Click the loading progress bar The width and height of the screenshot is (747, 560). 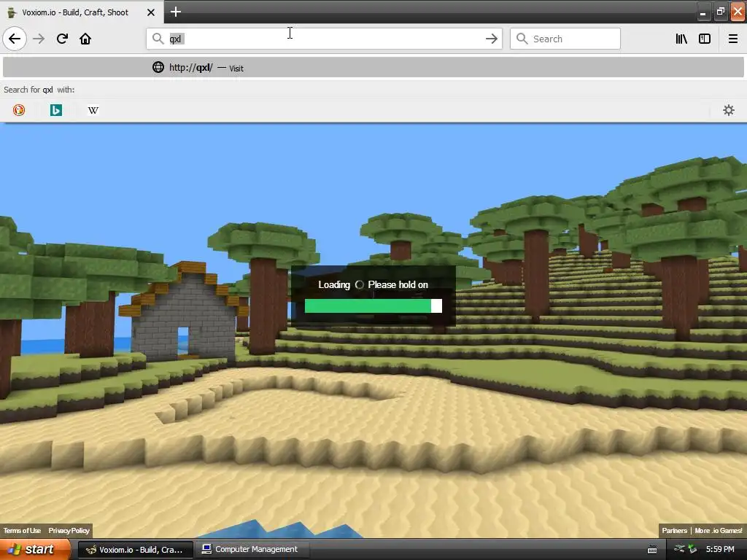[373, 306]
